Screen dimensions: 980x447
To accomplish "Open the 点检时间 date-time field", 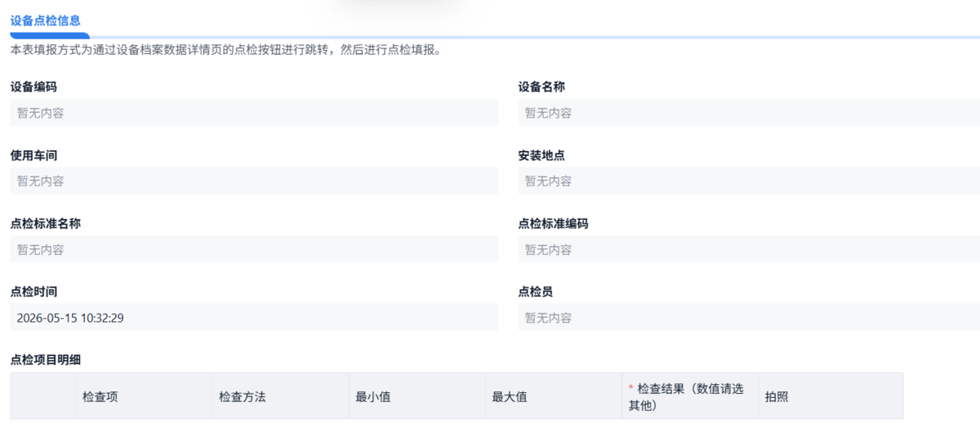I will pyautogui.click(x=254, y=317).
